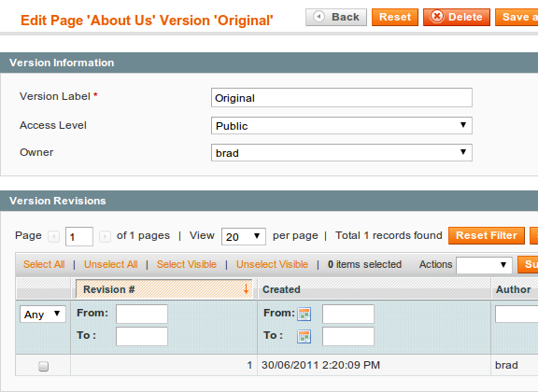Open the Owner dropdown showing brad
The image size is (538, 392).
click(342, 153)
